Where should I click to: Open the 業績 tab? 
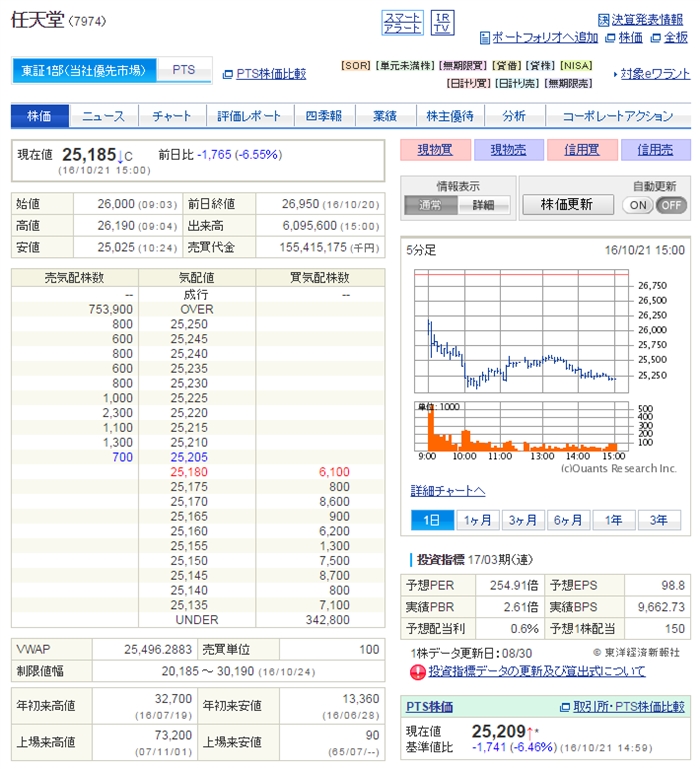click(385, 116)
